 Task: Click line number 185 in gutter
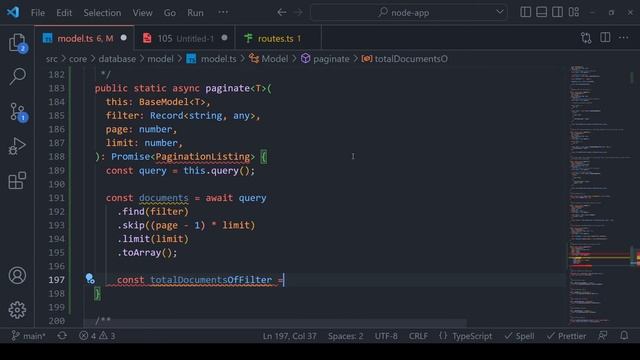coord(56,116)
